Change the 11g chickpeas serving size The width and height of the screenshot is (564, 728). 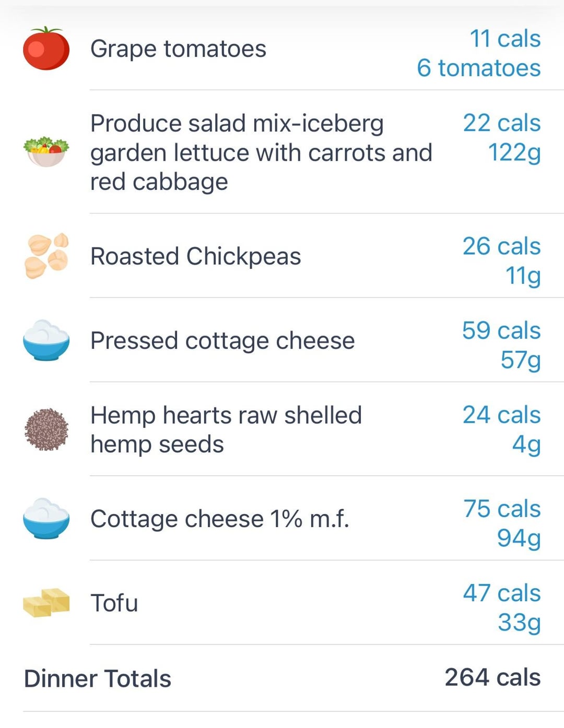pos(523,276)
